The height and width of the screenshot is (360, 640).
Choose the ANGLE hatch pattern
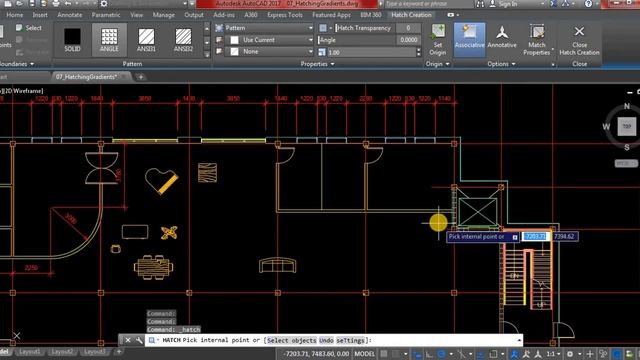tap(109, 40)
